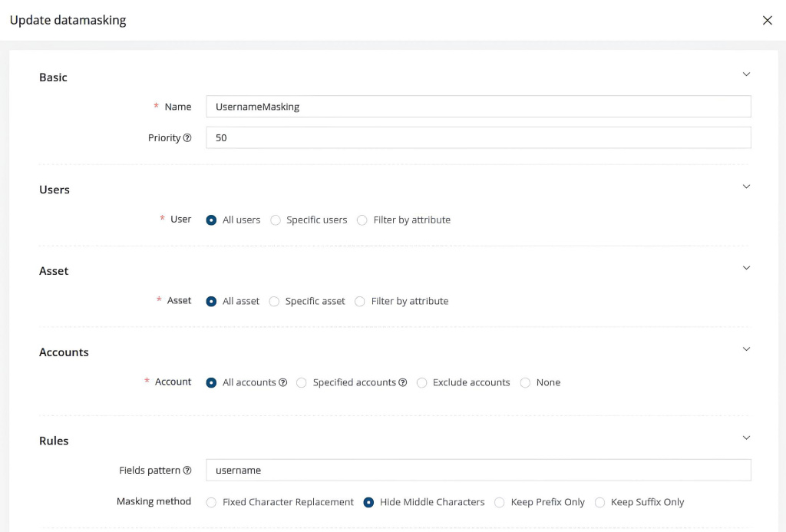
Task: Collapse the Accounts section
Action: 746,349
